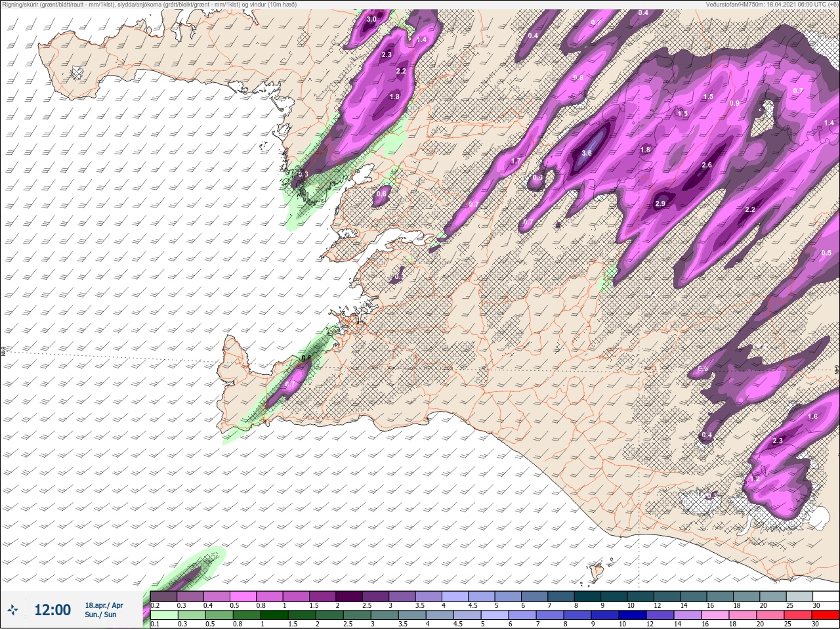
Task: Click the '18.apr./ Apr Sun./ Sun' date label
Action: [x=104, y=610]
